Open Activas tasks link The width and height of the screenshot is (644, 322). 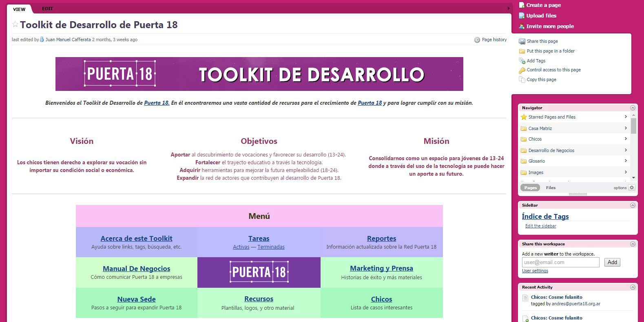point(241,247)
